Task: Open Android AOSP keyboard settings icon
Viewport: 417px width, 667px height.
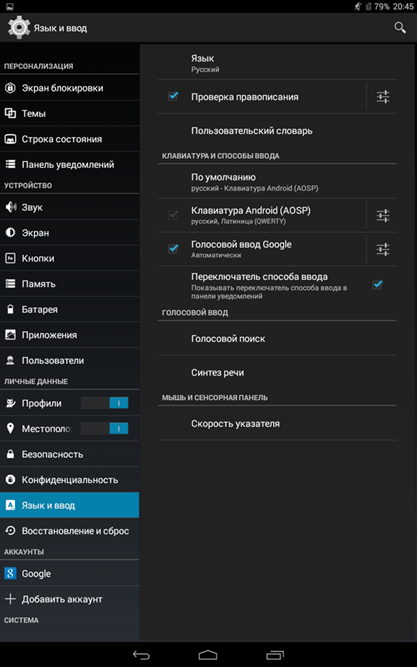Action: tap(383, 216)
